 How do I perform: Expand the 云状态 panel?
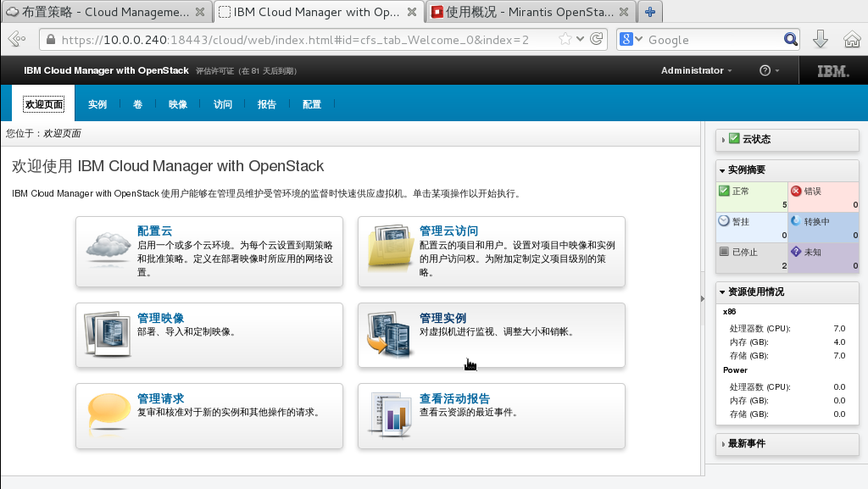(723, 140)
